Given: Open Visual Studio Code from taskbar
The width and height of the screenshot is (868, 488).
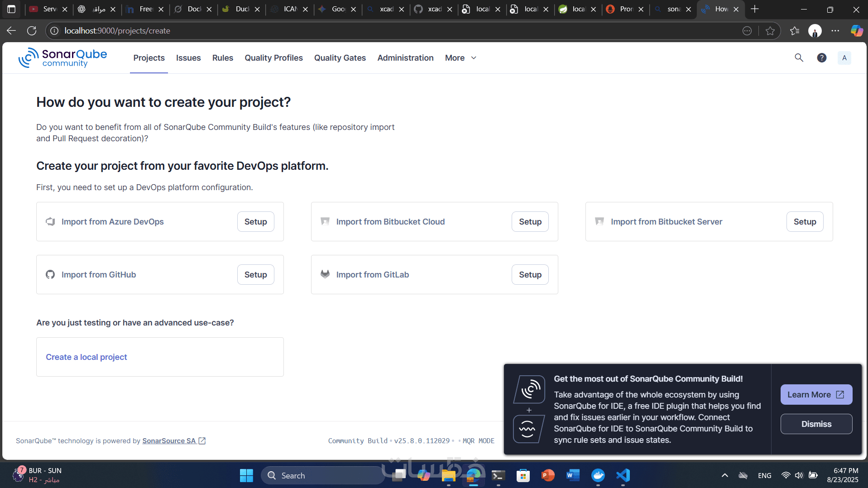Looking at the screenshot, I should 623,475.
